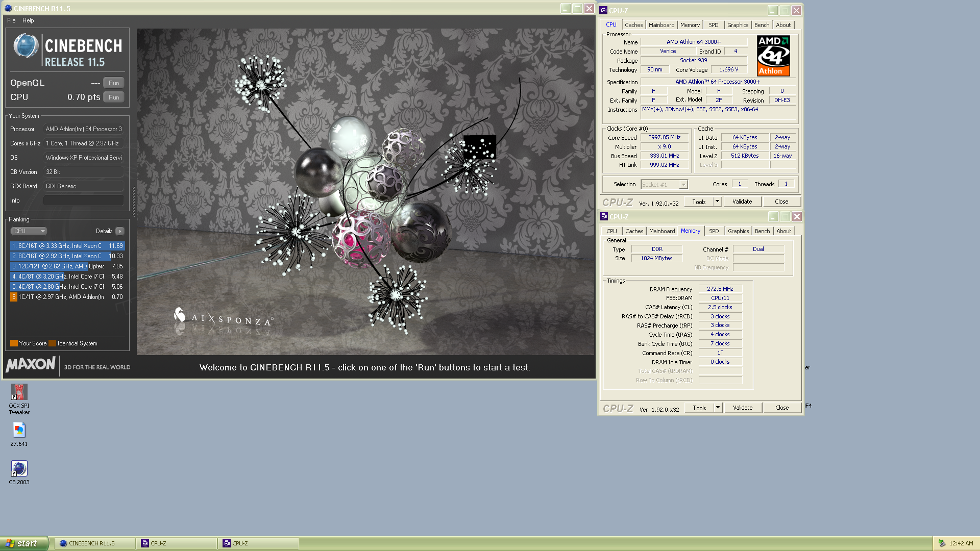Select your score entry 1C/1T @ 2.97 GHz
Screen dimensions: 980x551
67,297
